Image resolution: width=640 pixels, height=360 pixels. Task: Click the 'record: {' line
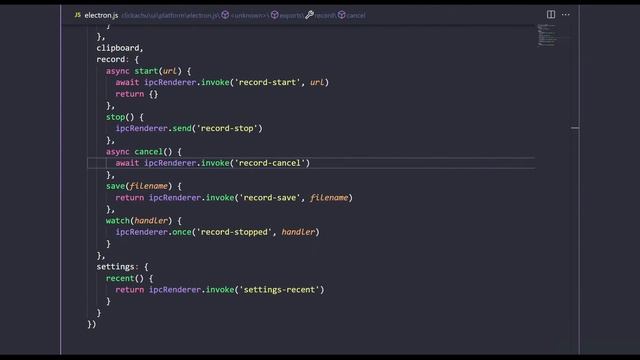pyautogui.click(x=118, y=60)
